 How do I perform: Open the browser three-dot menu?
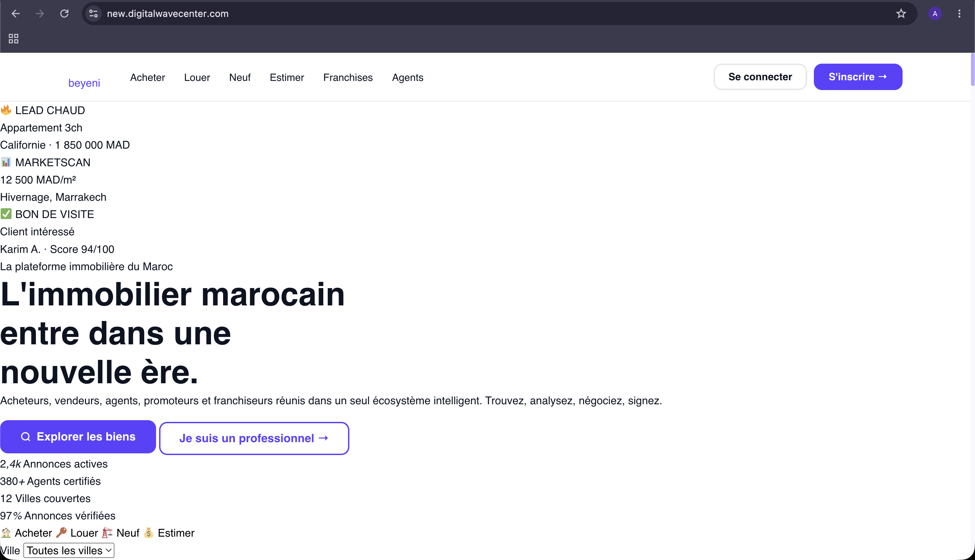pyautogui.click(x=960, y=14)
